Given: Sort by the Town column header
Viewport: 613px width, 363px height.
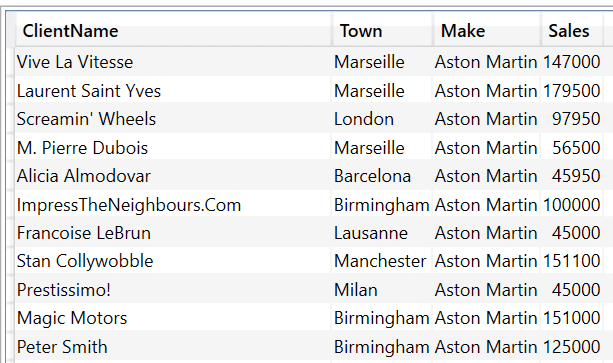Looking at the screenshot, I should (382, 30).
